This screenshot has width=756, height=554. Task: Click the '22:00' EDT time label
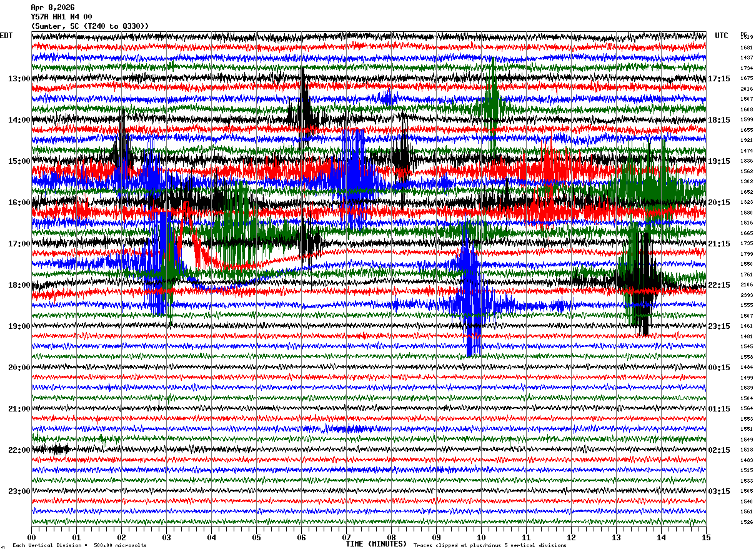(x=19, y=450)
